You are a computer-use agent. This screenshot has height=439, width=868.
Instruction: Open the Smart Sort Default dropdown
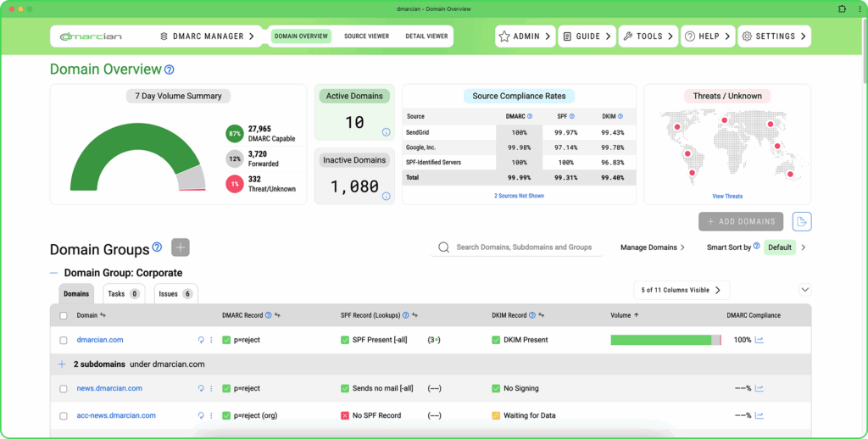click(x=779, y=247)
